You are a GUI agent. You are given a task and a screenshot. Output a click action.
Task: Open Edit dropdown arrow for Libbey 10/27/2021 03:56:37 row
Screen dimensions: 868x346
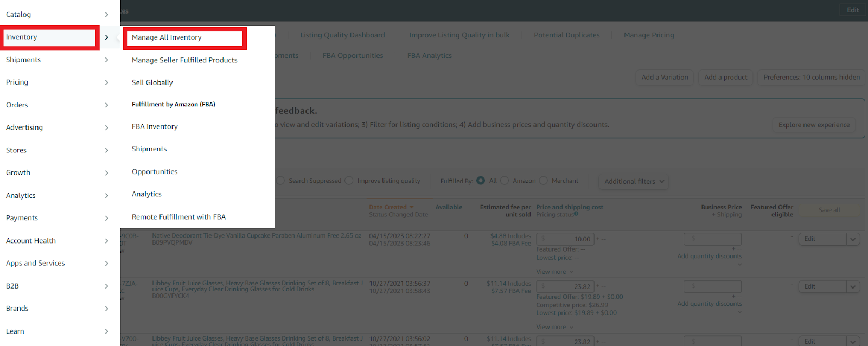coord(853,287)
